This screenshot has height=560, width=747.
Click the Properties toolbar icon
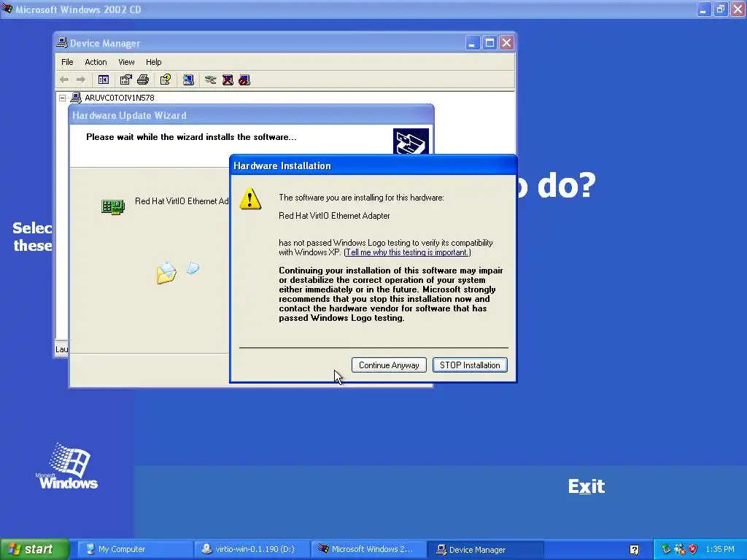(x=125, y=79)
